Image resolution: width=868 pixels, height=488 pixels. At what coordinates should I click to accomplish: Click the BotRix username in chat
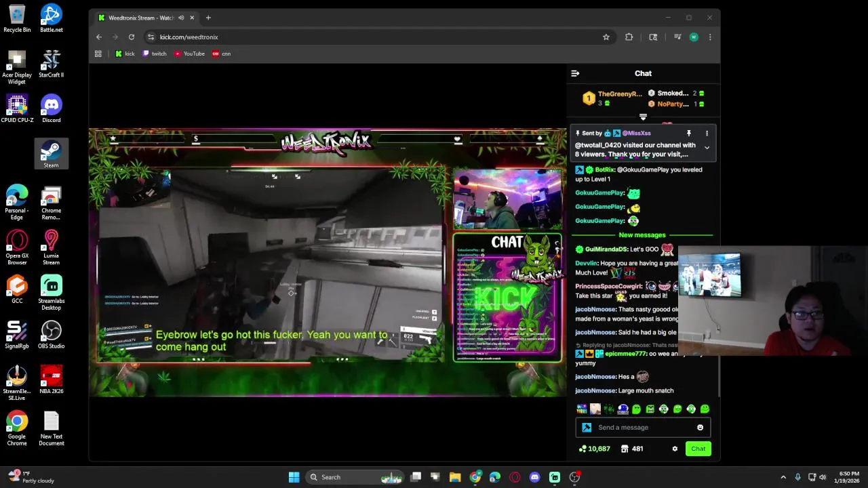pyautogui.click(x=605, y=170)
